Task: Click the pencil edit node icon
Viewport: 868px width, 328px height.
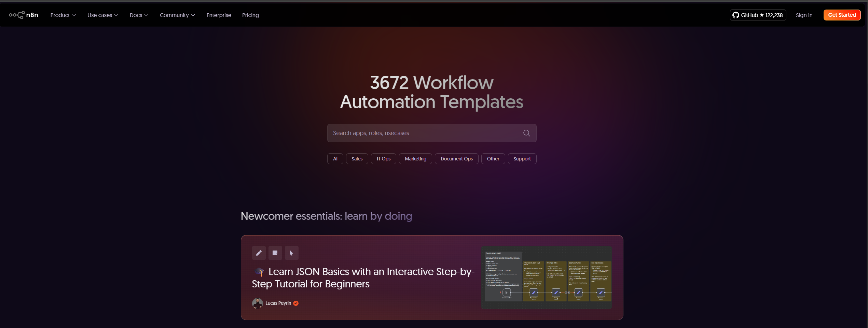Action: coord(259,253)
